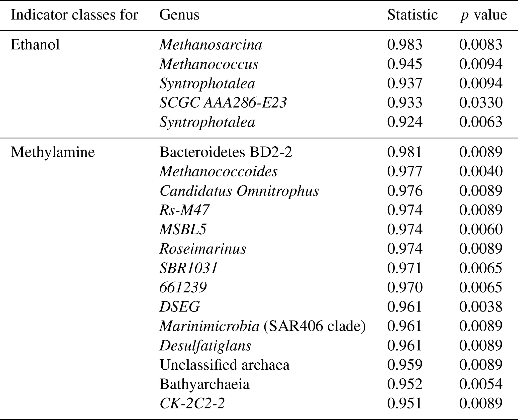Image resolution: width=518 pixels, height=420 pixels.
Task: Click the statistic value 0.983
Action: click(x=404, y=45)
